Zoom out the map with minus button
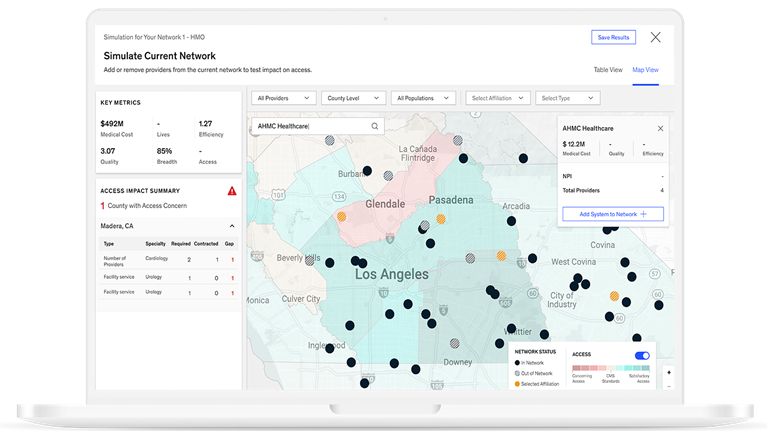This screenshot has width=767, height=431. pyautogui.click(x=669, y=386)
